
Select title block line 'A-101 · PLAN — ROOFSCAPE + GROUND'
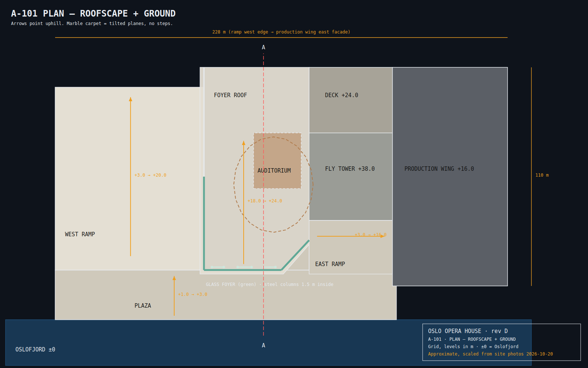coord(472,339)
